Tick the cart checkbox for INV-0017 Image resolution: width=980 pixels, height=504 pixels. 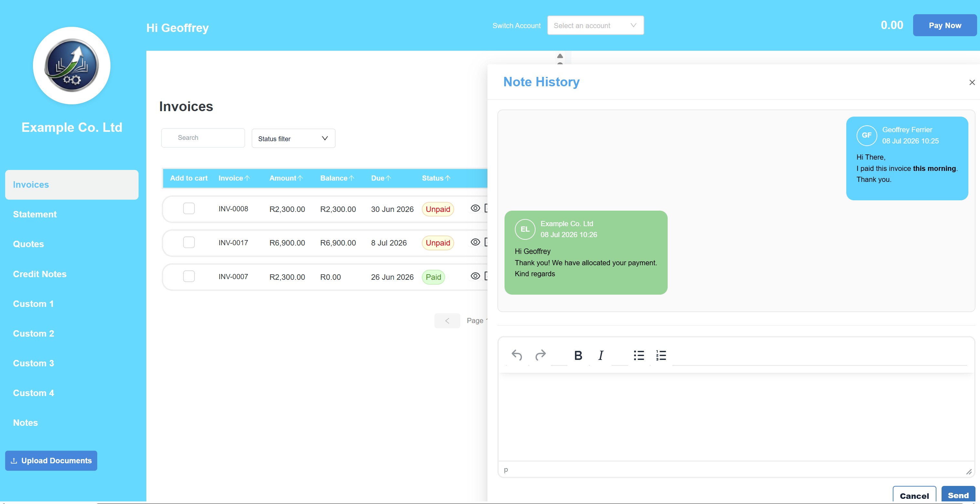pyautogui.click(x=189, y=242)
